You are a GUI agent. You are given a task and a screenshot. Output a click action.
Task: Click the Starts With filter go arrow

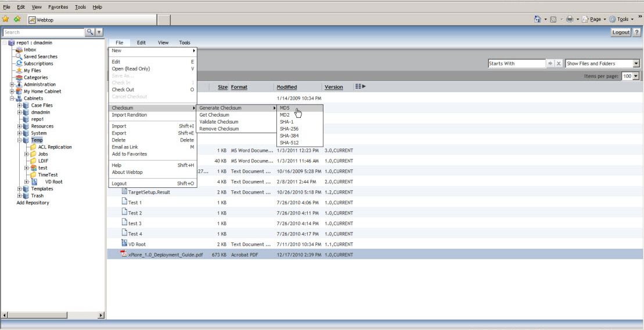pyautogui.click(x=551, y=64)
